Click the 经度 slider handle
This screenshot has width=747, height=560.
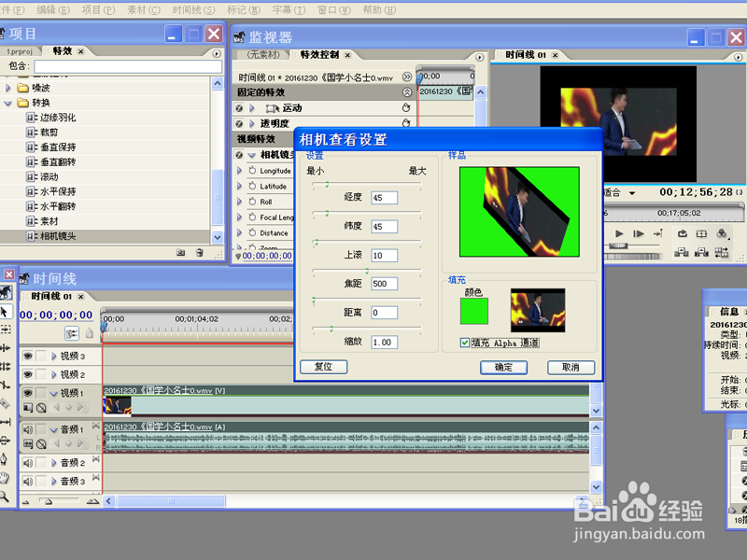(x=327, y=184)
